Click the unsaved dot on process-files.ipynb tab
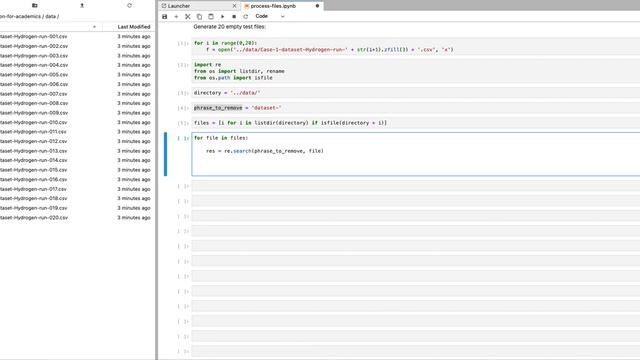The image size is (640, 360). pos(317,6)
